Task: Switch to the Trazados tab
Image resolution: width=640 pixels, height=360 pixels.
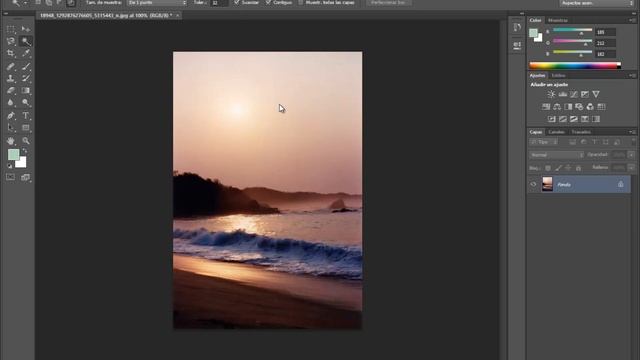Action: [581, 132]
